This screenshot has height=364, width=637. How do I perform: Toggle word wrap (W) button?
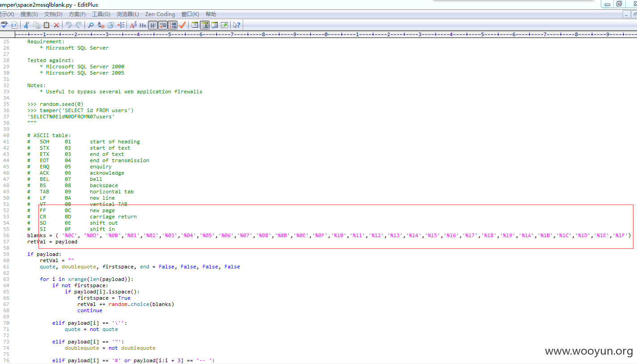tap(153, 25)
